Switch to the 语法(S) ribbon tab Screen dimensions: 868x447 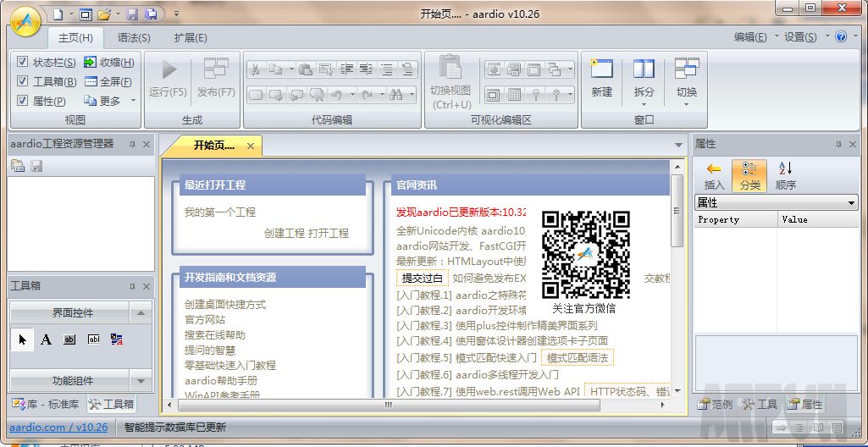pos(134,37)
